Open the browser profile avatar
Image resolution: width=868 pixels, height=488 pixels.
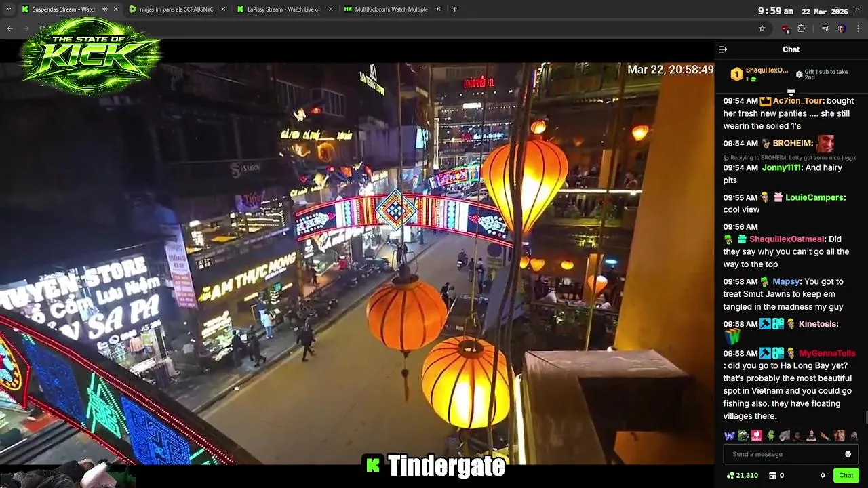(842, 28)
